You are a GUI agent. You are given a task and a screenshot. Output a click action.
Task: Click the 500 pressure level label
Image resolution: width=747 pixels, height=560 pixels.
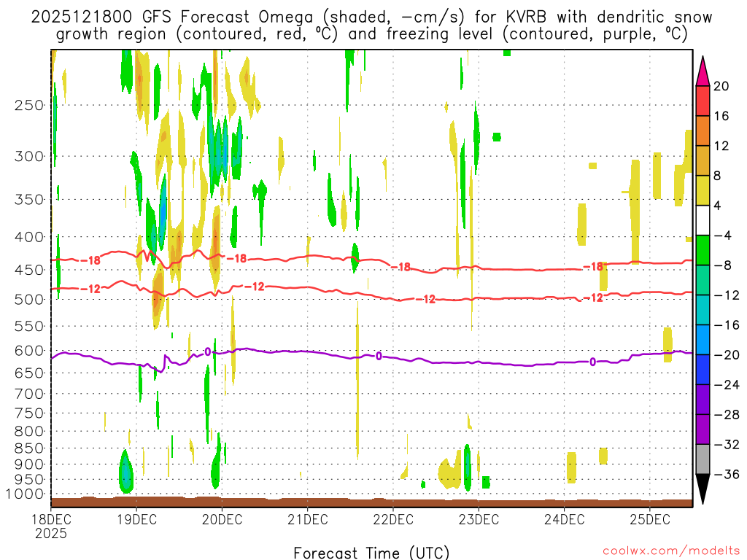pyautogui.click(x=29, y=300)
